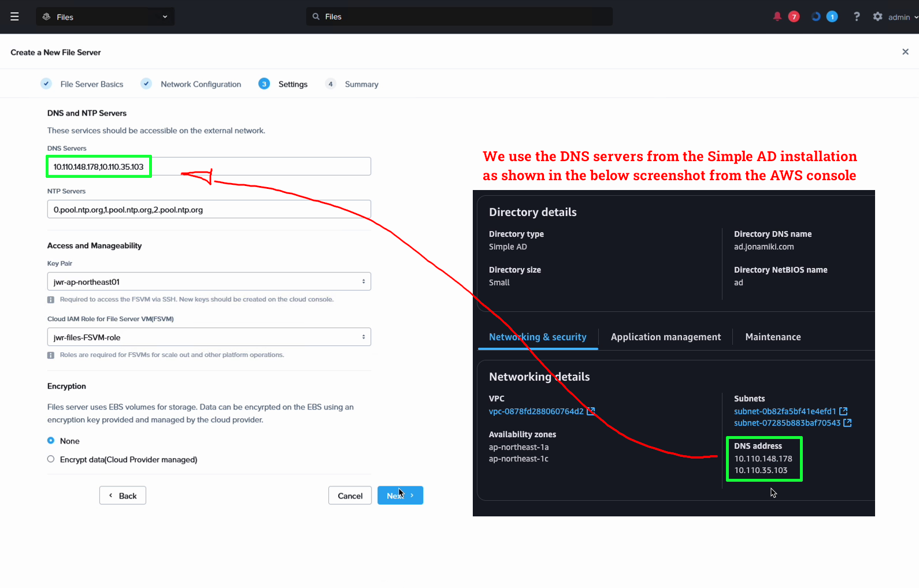919x588 pixels.
Task: Click the DNS Servers input field
Action: 209,166
